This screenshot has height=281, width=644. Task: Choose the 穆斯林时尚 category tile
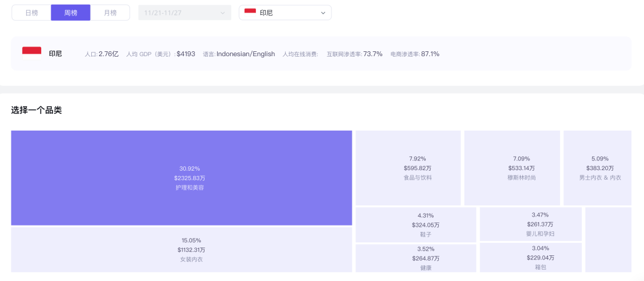click(512, 168)
